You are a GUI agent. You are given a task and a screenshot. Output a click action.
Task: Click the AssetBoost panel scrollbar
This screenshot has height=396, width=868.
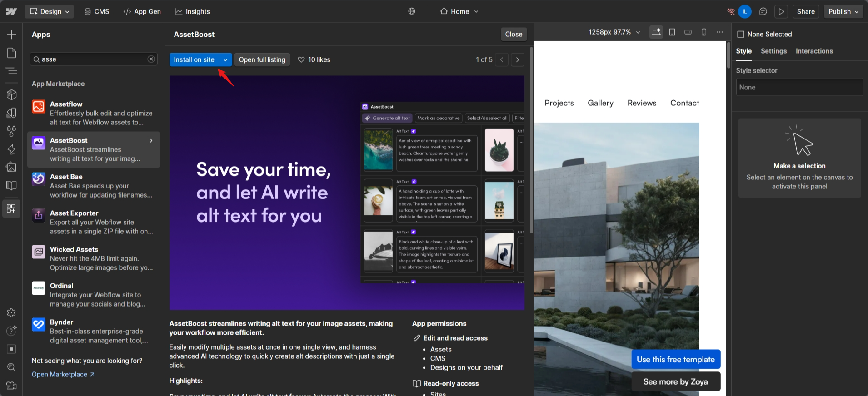pos(531,140)
